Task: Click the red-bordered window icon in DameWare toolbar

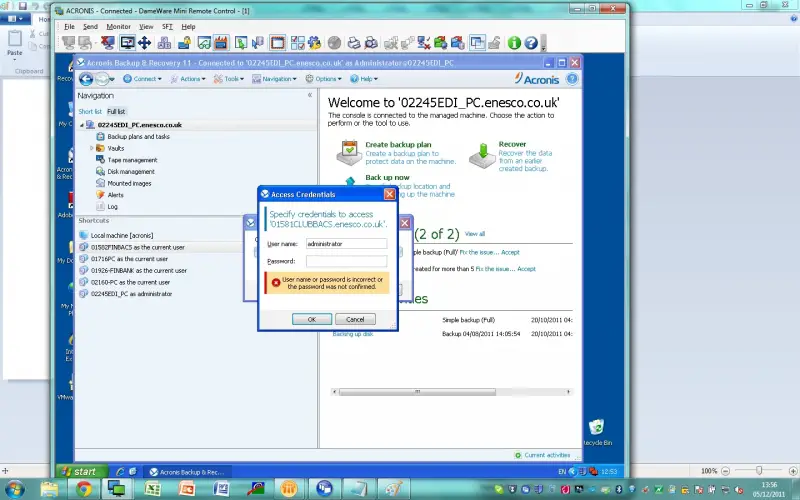Action: point(278,43)
